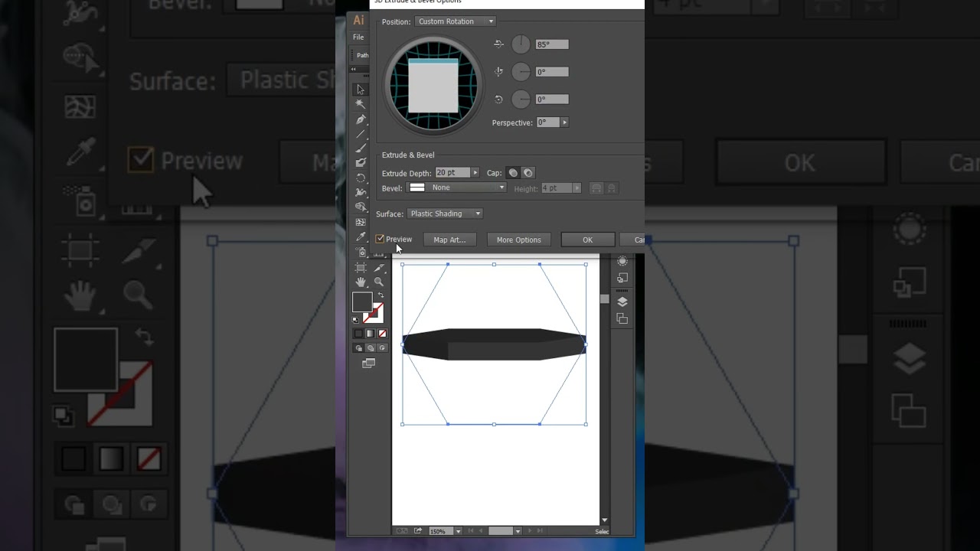Screen dimensions: 980x551
Task: Open the Position Custom Rotation dropdown
Action: pyautogui.click(x=455, y=21)
